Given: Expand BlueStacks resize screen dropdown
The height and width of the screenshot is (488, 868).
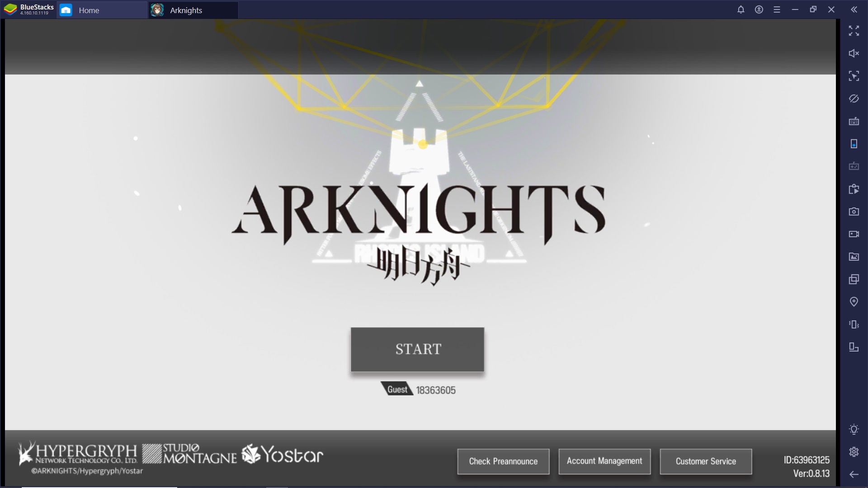Looking at the screenshot, I should pyautogui.click(x=813, y=9).
